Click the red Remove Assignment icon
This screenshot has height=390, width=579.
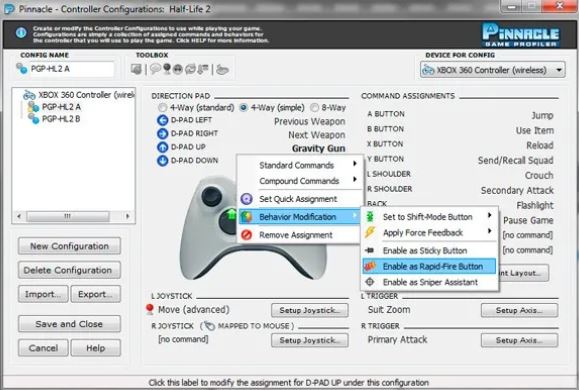[247, 235]
